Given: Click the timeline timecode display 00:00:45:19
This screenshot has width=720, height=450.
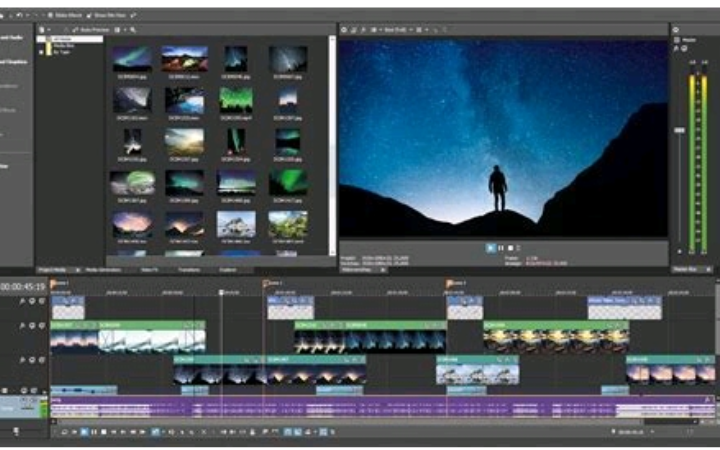Looking at the screenshot, I should click(x=23, y=287).
